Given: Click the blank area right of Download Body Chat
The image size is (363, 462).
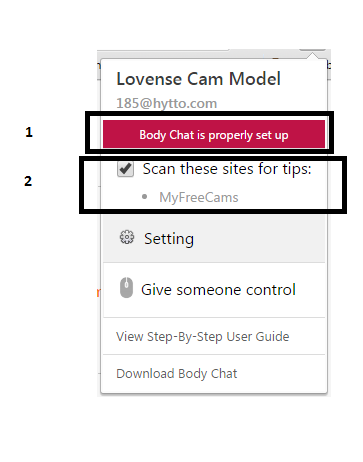Looking at the screenshot, I should click(281, 374).
